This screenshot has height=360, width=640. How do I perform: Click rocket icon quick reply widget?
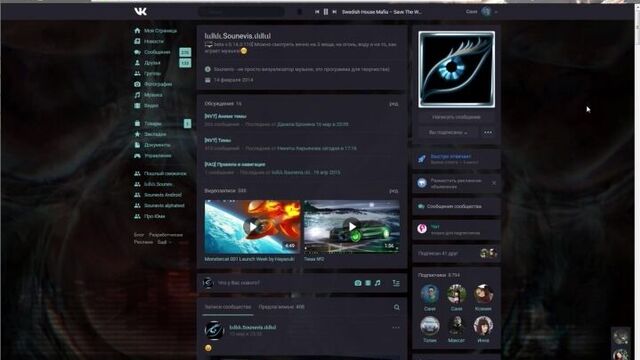[422, 159]
